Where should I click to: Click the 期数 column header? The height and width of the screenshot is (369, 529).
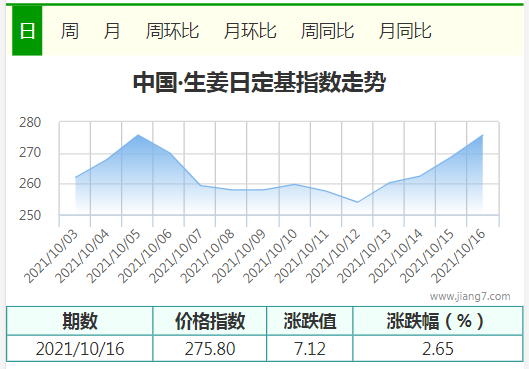pos(80,321)
